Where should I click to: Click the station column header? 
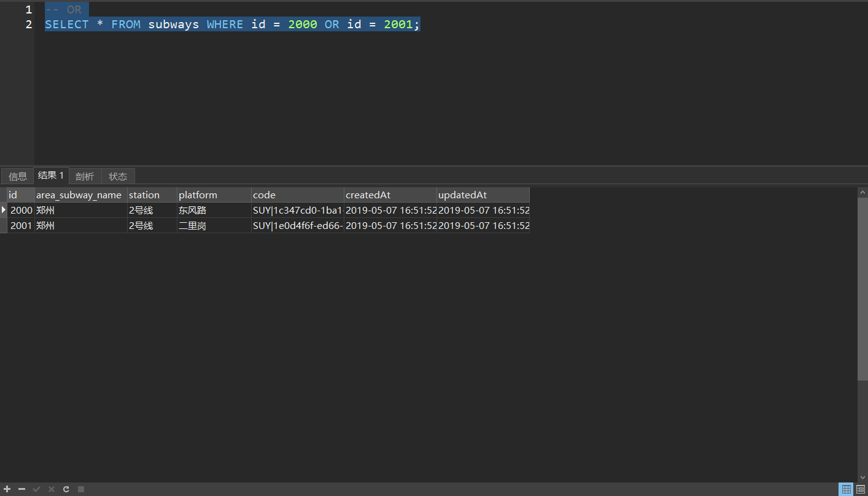click(152, 195)
